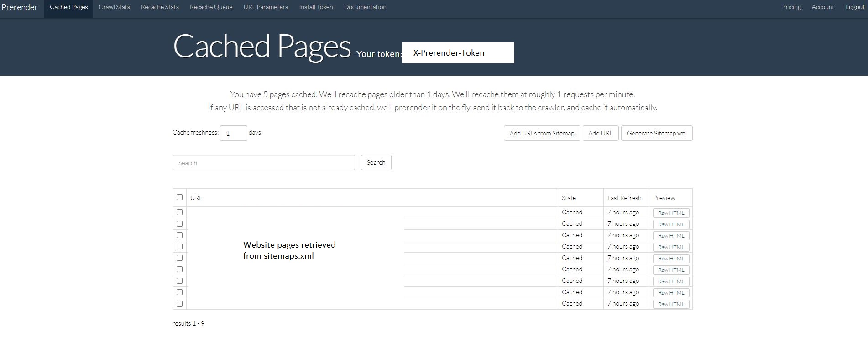Image resolution: width=868 pixels, height=343 pixels.
Task: Check the ninth row's checkbox
Action: pos(179,304)
